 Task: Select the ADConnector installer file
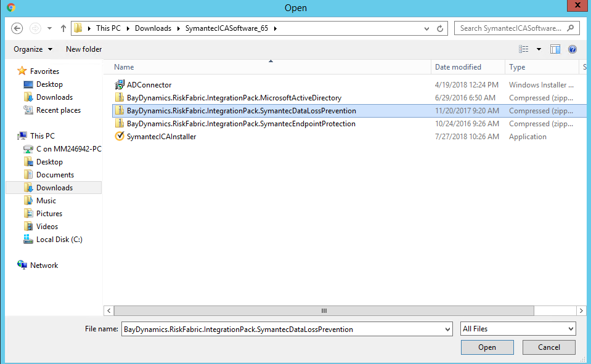click(x=149, y=85)
